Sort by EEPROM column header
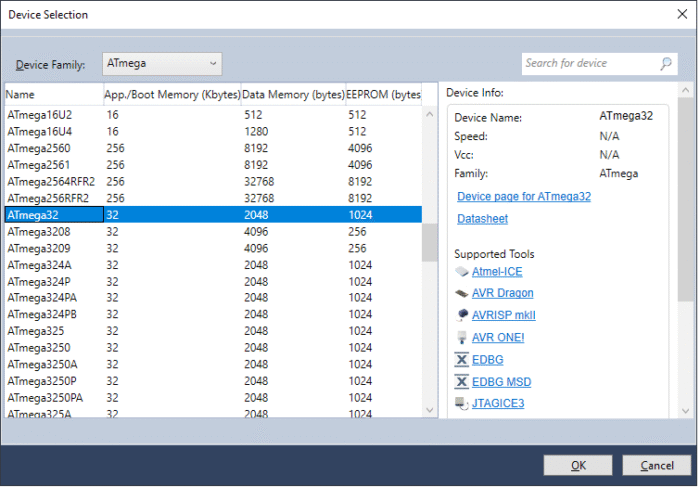This screenshot has height=487, width=700. coord(383,95)
